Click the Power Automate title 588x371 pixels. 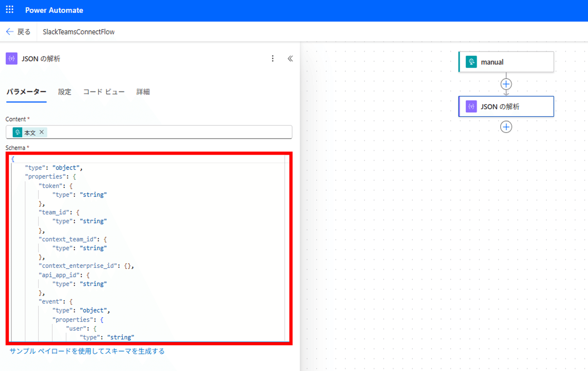(x=54, y=10)
